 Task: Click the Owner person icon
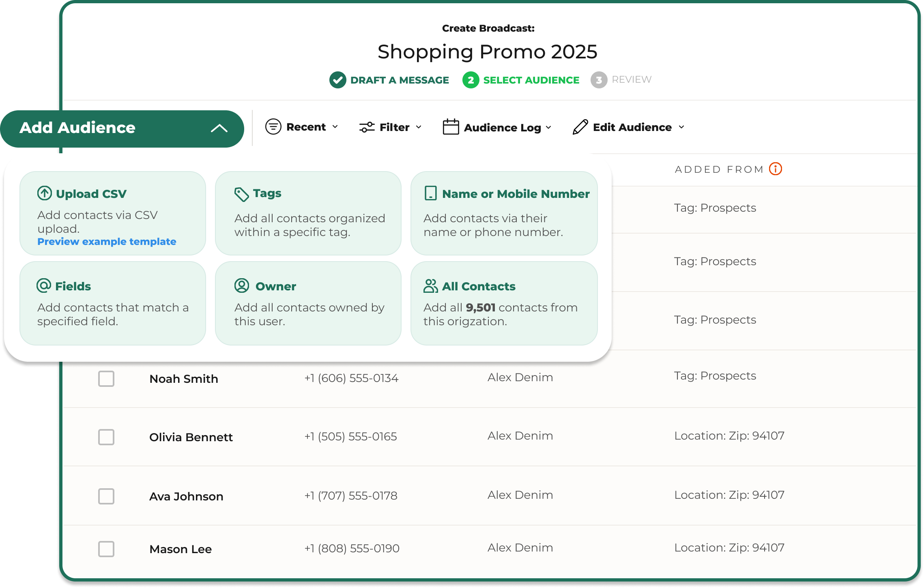(242, 285)
